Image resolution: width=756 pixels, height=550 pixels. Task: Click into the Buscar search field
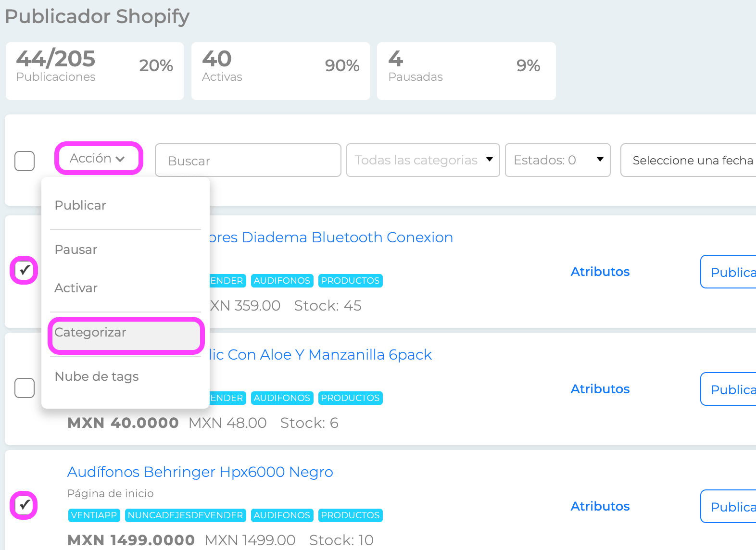click(248, 160)
